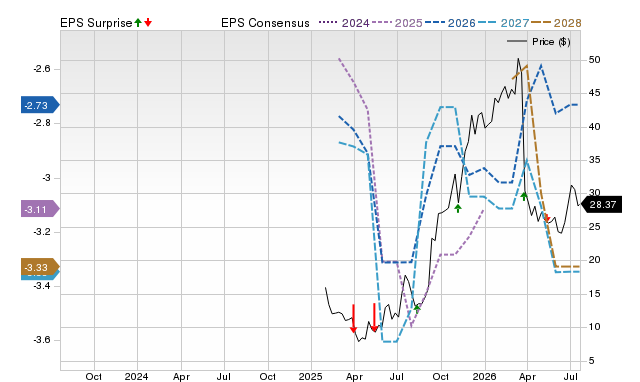Click the second red EPS miss arrow before July 2025

374,317
